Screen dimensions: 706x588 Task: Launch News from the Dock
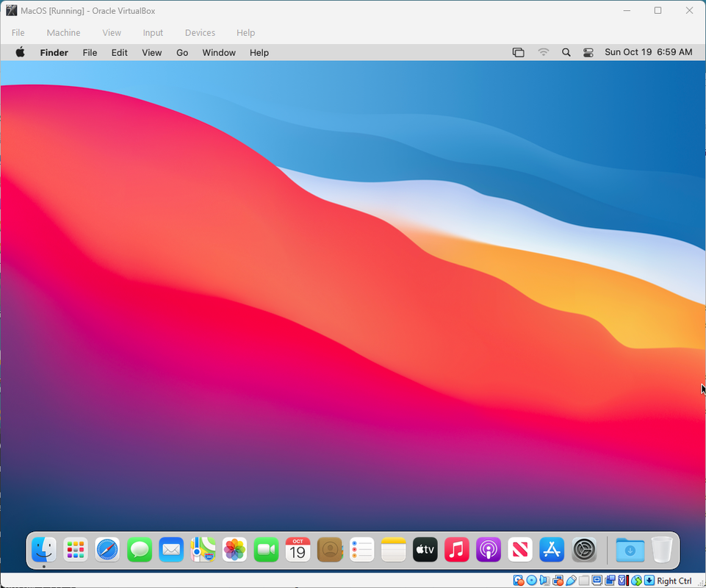click(520, 549)
